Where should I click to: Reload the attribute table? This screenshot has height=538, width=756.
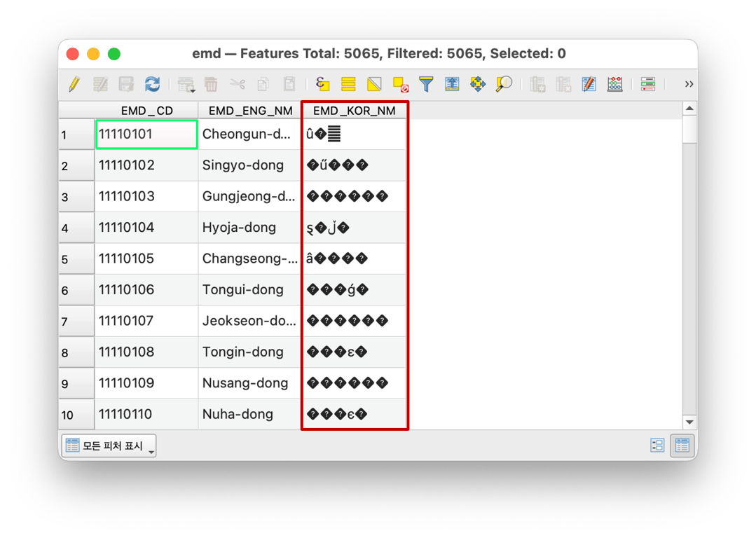tap(152, 84)
